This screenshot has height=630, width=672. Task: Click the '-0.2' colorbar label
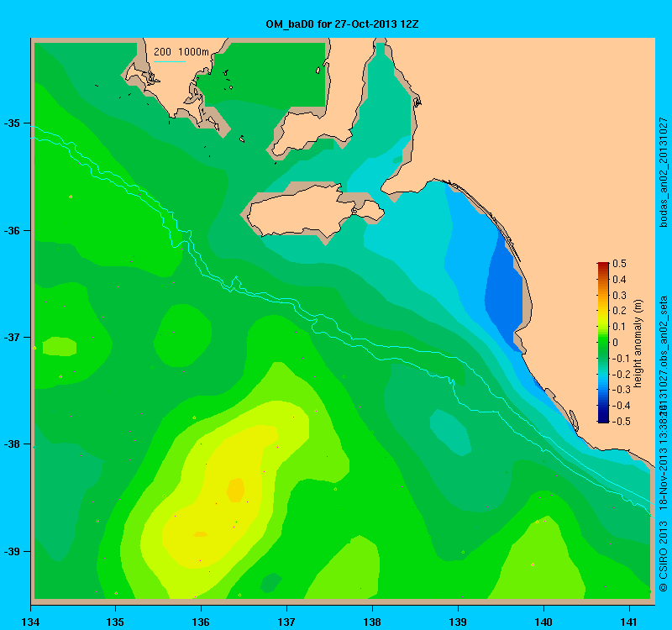(x=620, y=374)
